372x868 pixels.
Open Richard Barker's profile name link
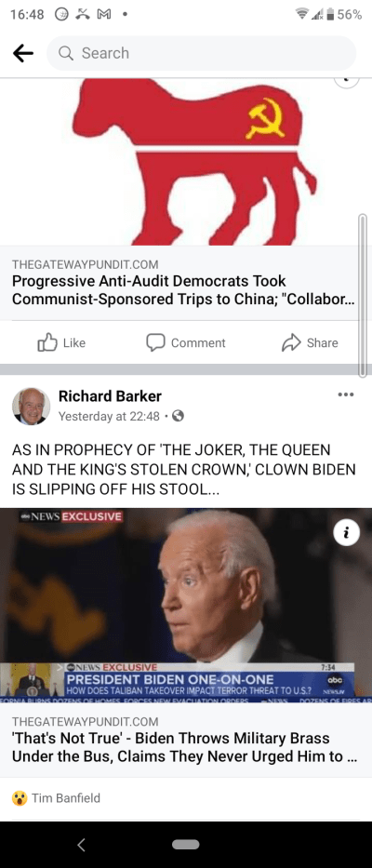pos(110,396)
